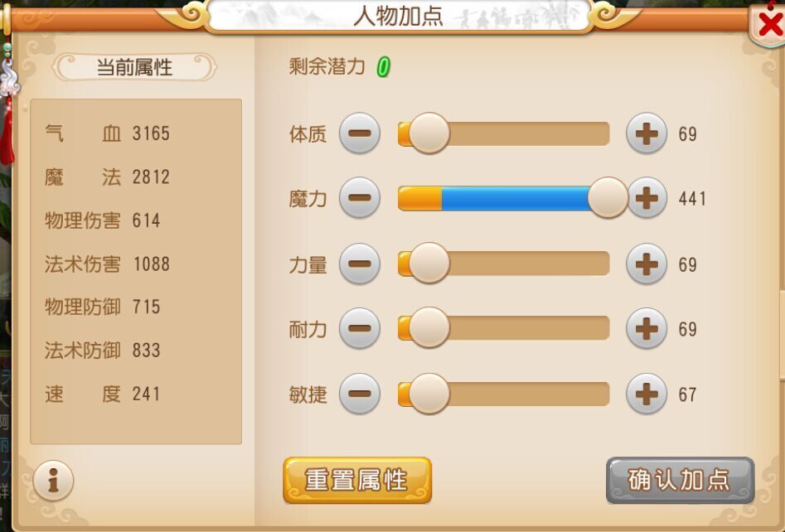Click the 魔力 slider handle
785x532 pixels.
pos(608,198)
